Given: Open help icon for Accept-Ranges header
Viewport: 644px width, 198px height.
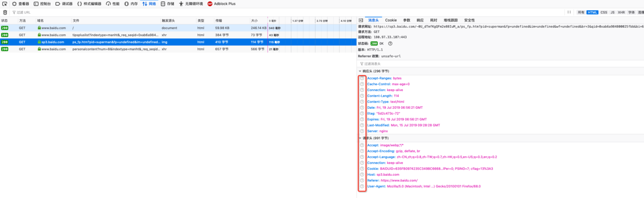Looking at the screenshot, I should pos(362,78).
